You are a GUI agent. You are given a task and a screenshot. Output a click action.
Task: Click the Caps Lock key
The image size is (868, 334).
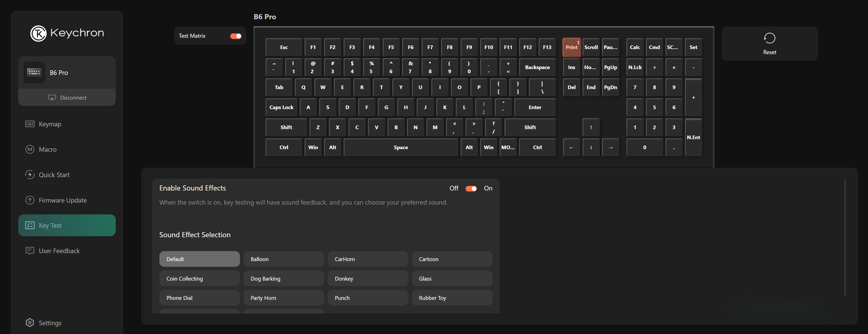pyautogui.click(x=281, y=107)
